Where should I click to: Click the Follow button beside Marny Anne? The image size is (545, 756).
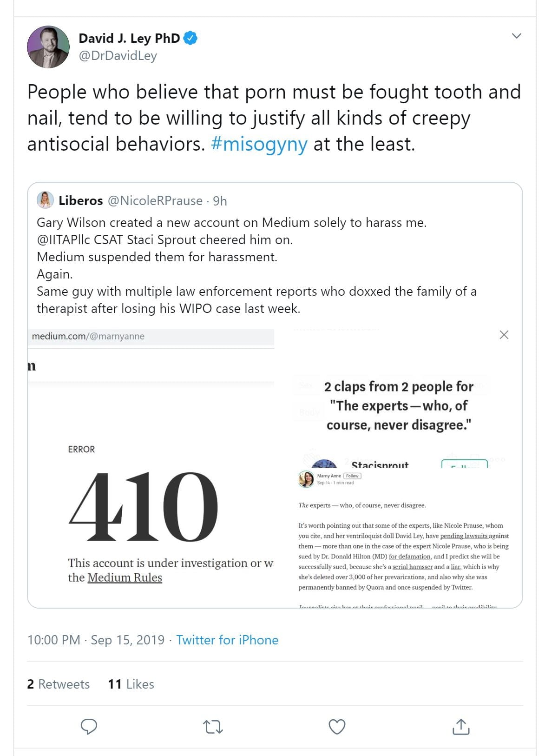352,476
